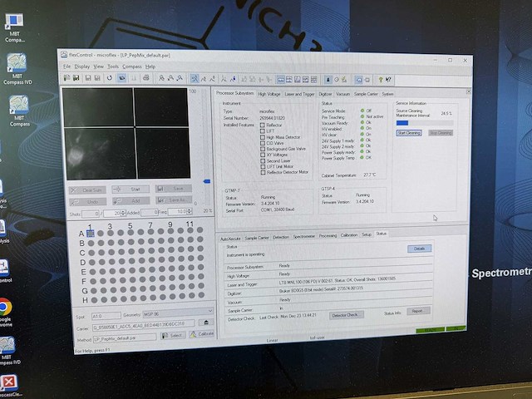Open the Calibration tab
This screenshot has width=532, height=399.
tap(349, 235)
